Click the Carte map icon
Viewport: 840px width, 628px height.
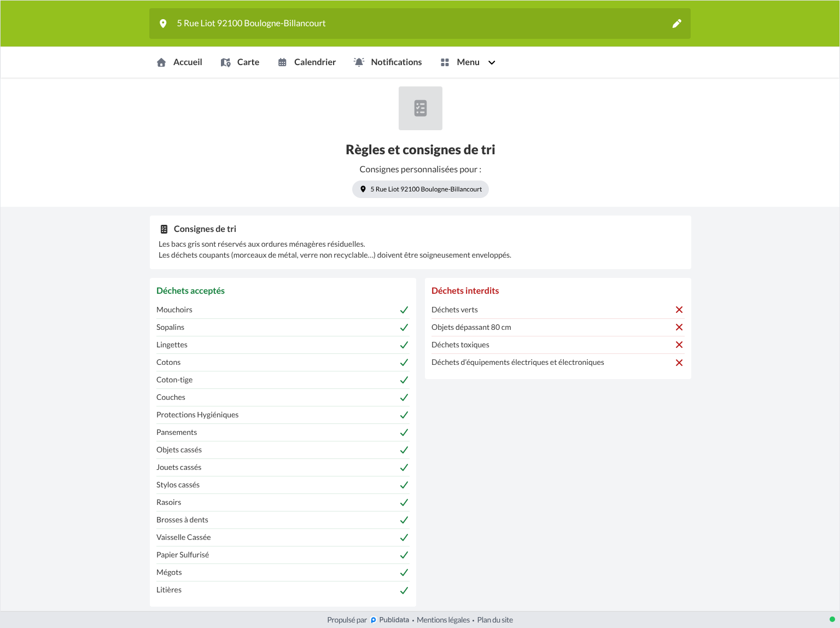coord(225,62)
